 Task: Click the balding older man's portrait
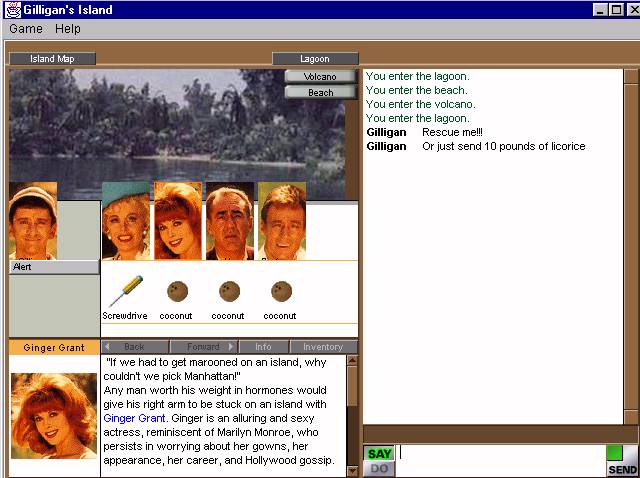coord(230,221)
